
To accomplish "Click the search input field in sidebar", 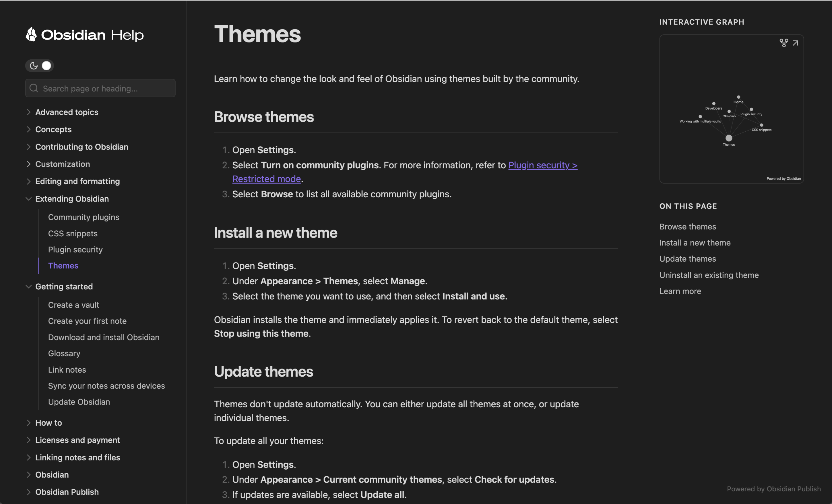I will tap(100, 88).
